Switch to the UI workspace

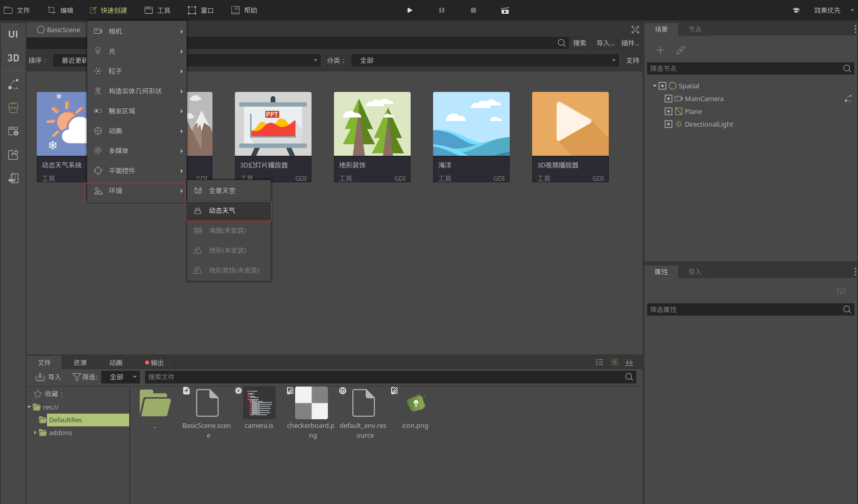pos(13,34)
